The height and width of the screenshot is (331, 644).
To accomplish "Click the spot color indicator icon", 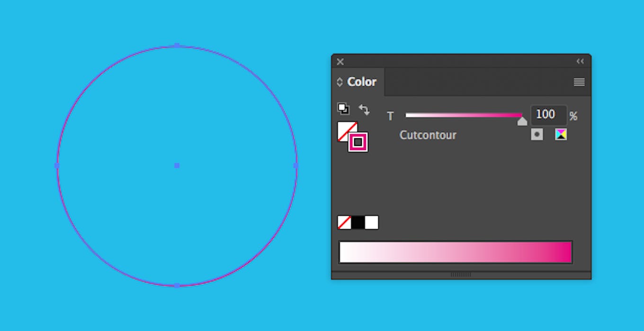I will click(x=537, y=135).
